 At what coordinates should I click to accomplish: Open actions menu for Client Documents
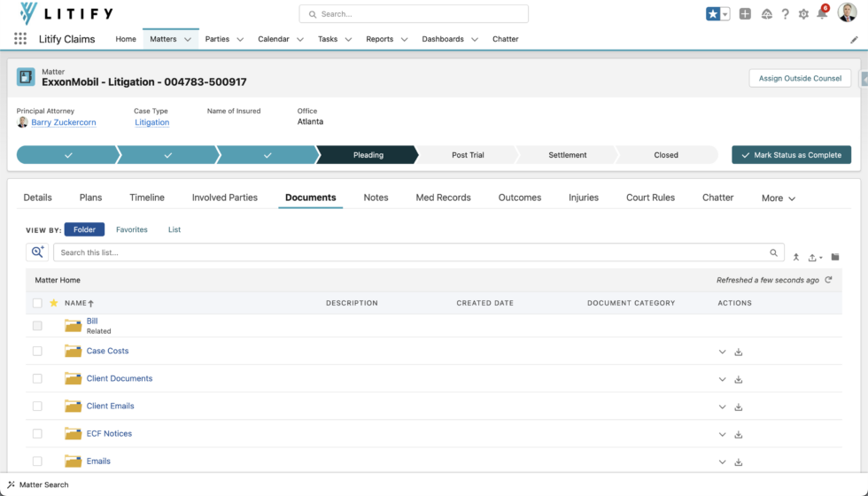[723, 380]
